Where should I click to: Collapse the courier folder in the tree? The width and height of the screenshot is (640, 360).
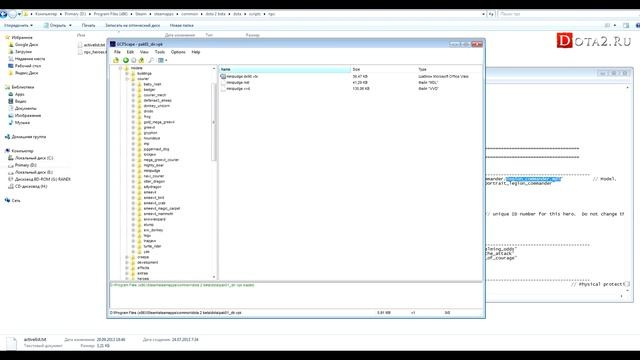click(127, 79)
